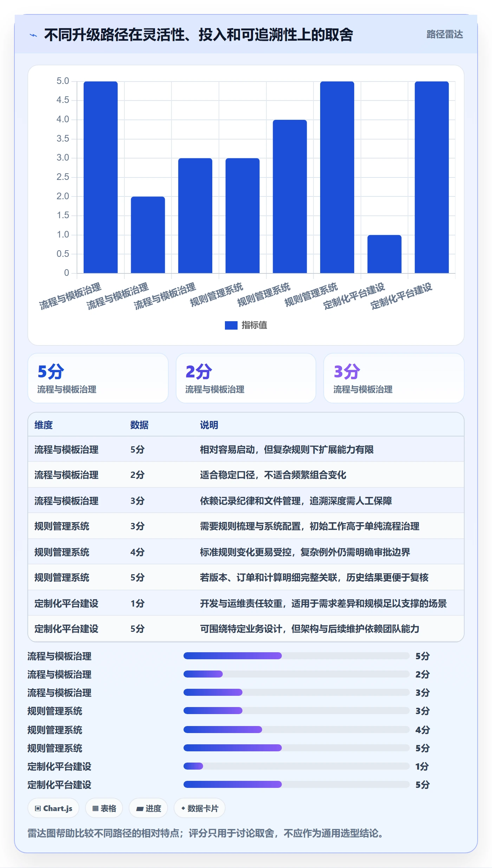The height and width of the screenshot is (868, 492).
Task: Click the 维度 column header
Action: point(44,425)
